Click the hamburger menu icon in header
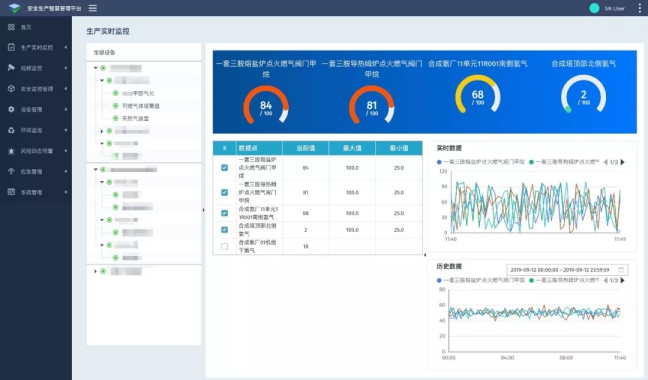 pos(93,8)
